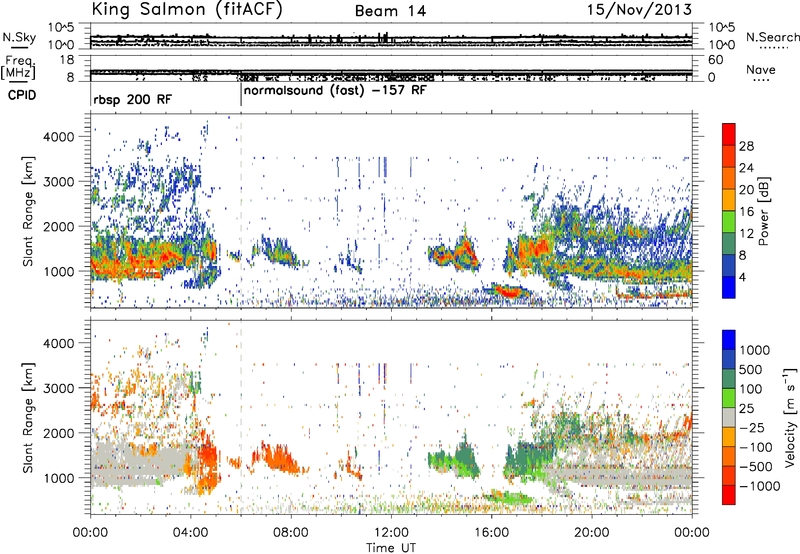Select the "25" velocity colorbar label
This screenshot has width=800, height=554.
pos(747,409)
